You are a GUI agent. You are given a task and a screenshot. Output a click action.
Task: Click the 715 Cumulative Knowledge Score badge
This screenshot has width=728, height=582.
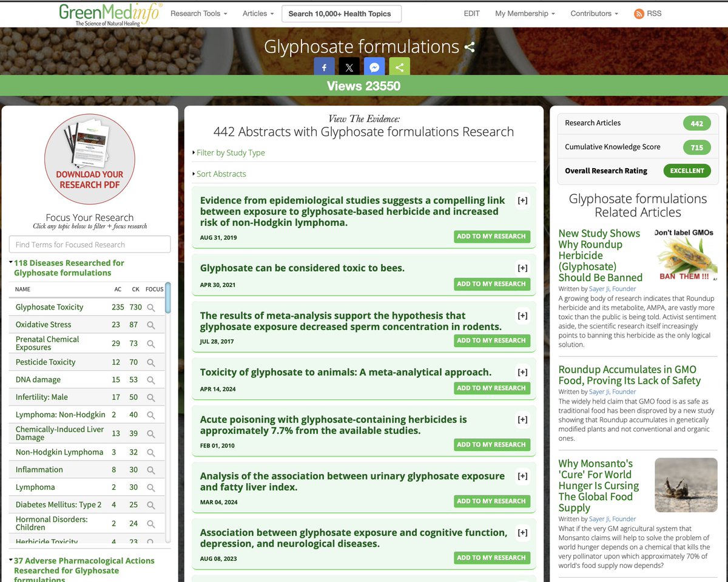coord(697,147)
